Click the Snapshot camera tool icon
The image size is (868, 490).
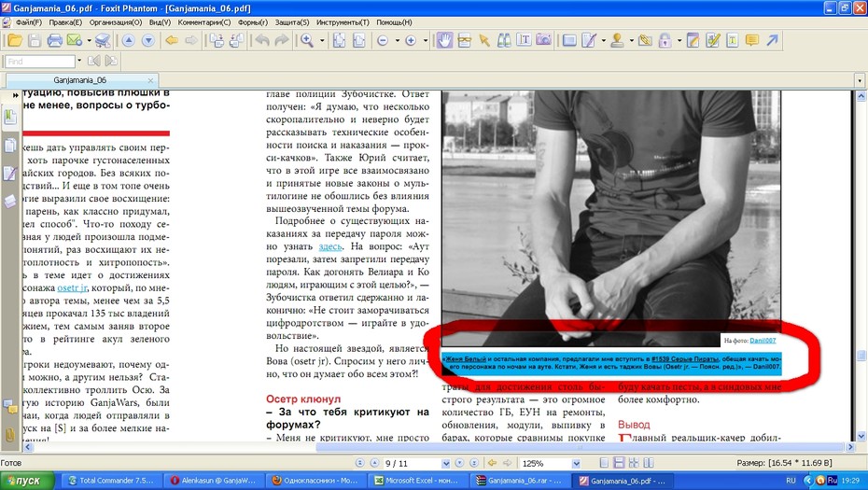coord(543,40)
